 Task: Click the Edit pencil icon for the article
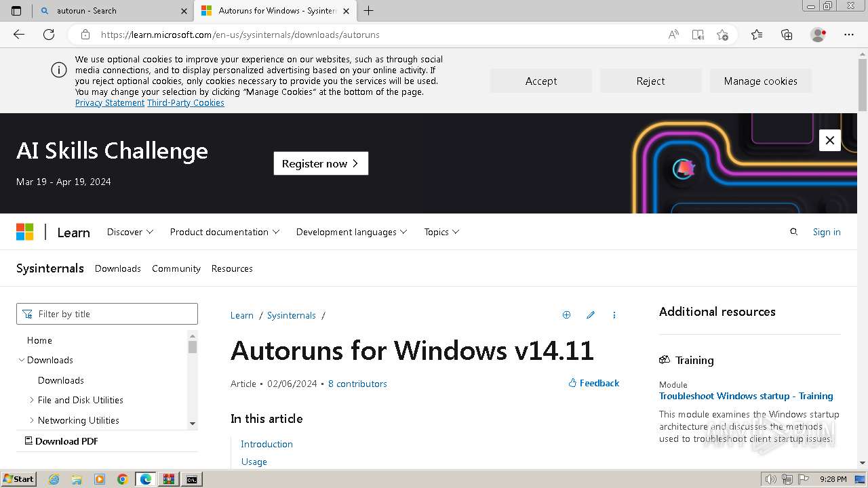click(x=591, y=315)
